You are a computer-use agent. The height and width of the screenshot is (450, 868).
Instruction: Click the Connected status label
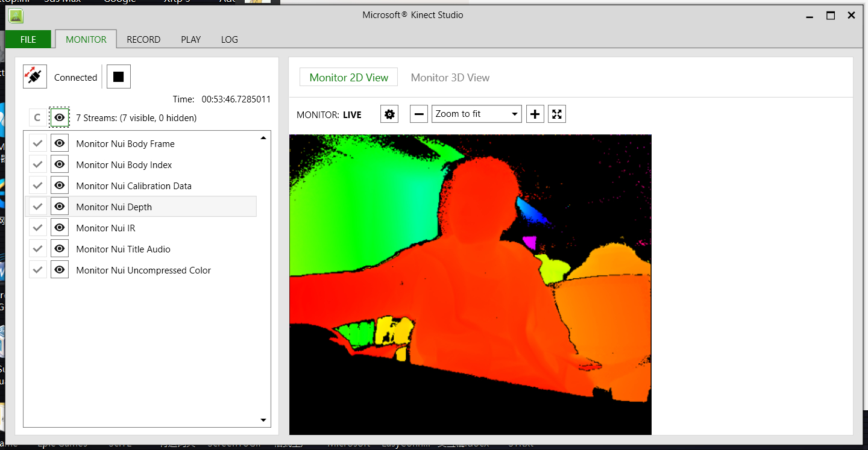(x=75, y=77)
